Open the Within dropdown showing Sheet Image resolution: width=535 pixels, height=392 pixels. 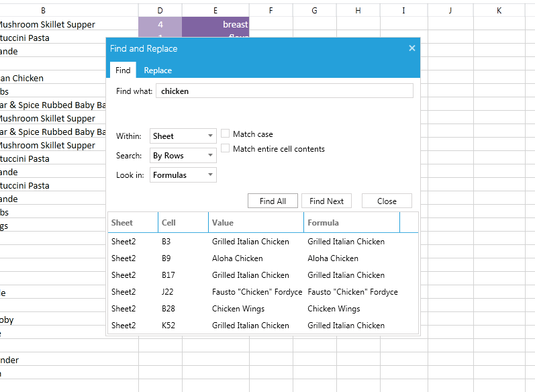point(183,136)
